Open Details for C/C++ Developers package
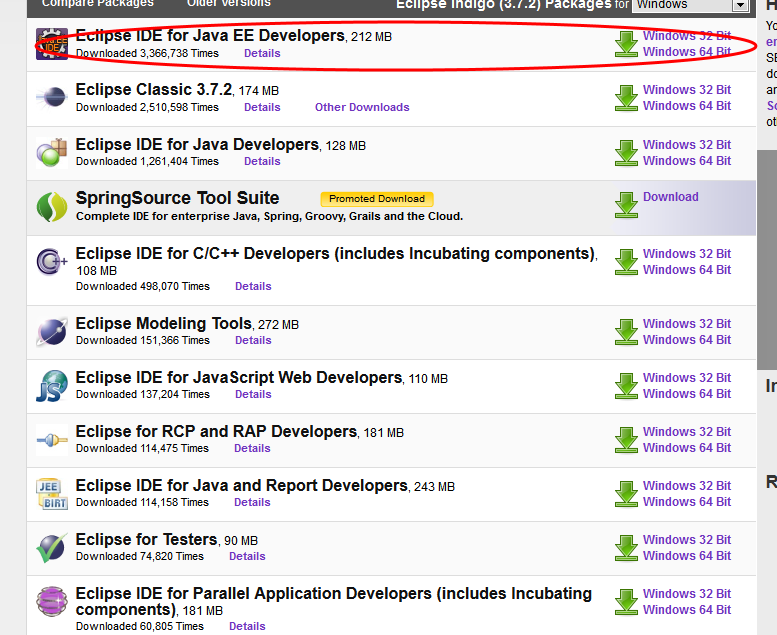The image size is (777, 635). click(253, 286)
